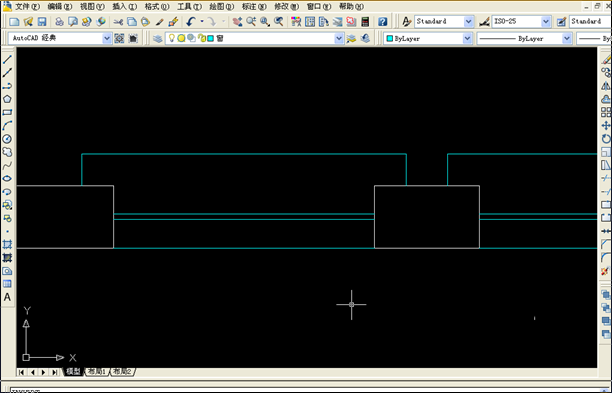Open the 文件 (File) menu
This screenshot has width=612, height=393.
(x=27, y=7)
